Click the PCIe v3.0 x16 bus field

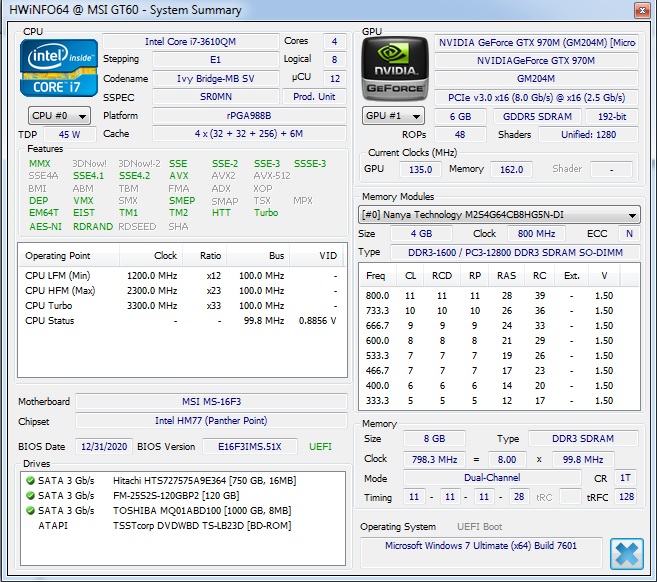[536, 98]
